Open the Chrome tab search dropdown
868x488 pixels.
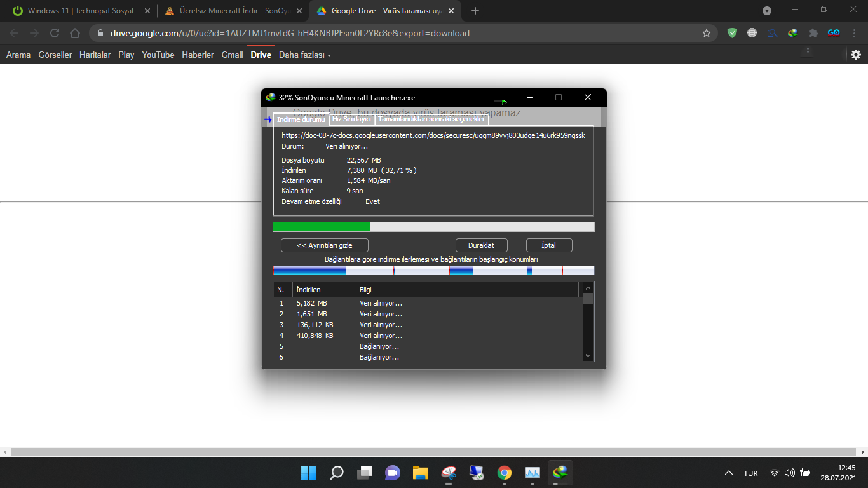pos(767,11)
